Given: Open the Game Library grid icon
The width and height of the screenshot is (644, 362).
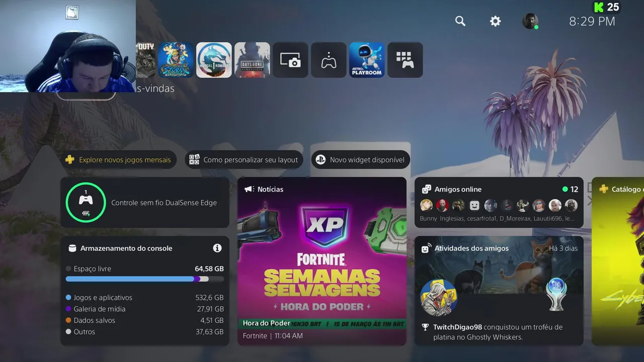Looking at the screenshot, I should tap(405, 60).
